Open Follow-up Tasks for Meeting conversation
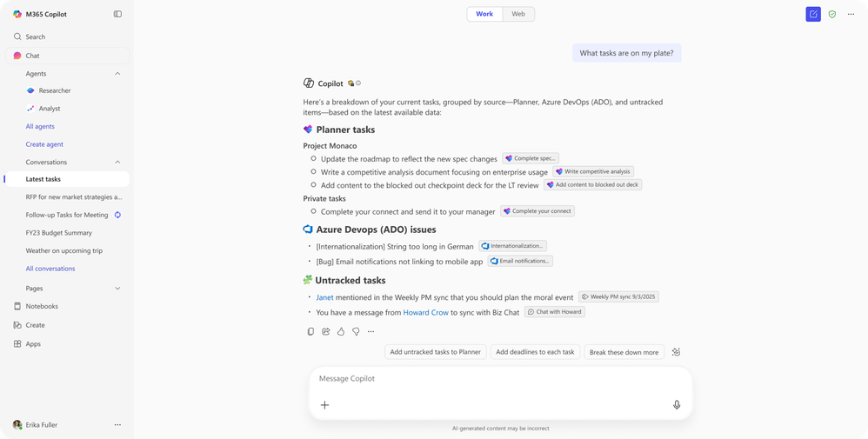The image size is (868, 439). tap(66, 215)
